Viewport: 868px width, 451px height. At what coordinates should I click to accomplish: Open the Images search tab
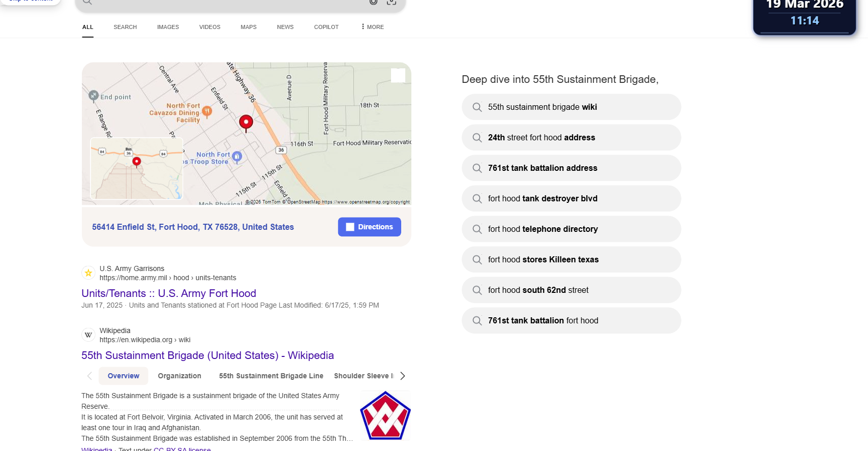click(x=168, y=27)
